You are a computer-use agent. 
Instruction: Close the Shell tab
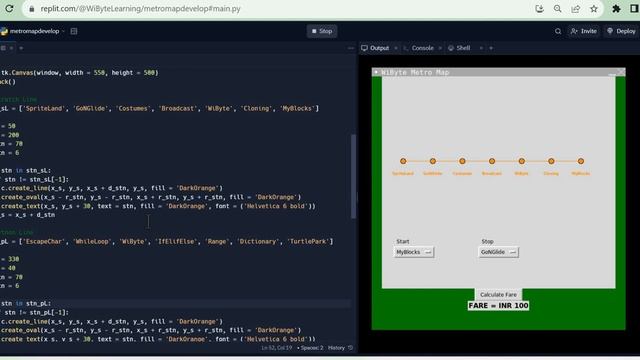481,48
